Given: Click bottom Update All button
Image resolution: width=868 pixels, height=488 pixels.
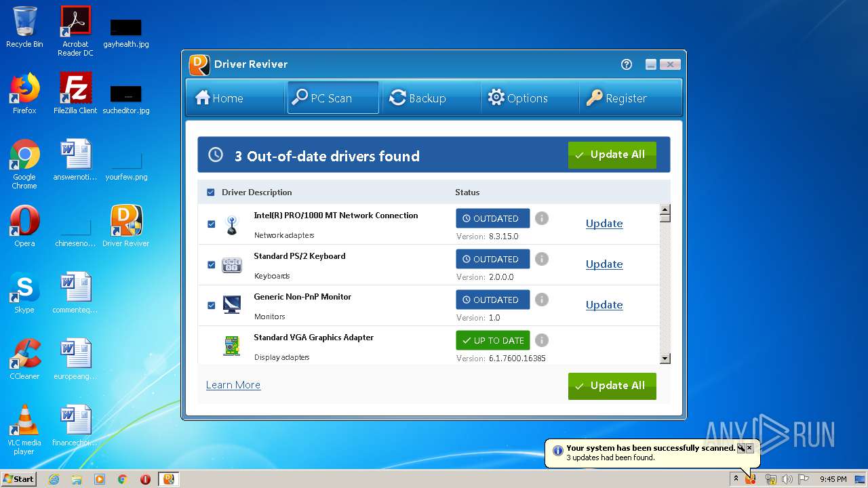Looking at the screenshot, I should click(x=612, y=386).
